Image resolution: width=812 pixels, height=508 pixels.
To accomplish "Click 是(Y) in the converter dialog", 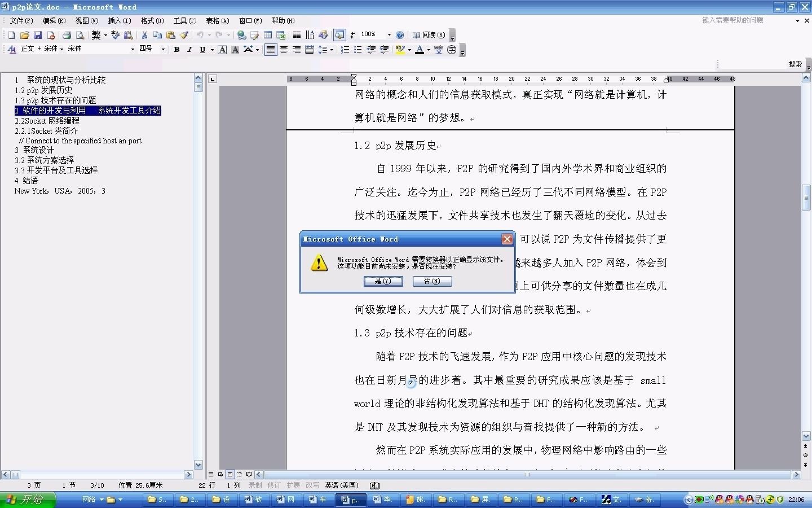I will click(383, 281).
